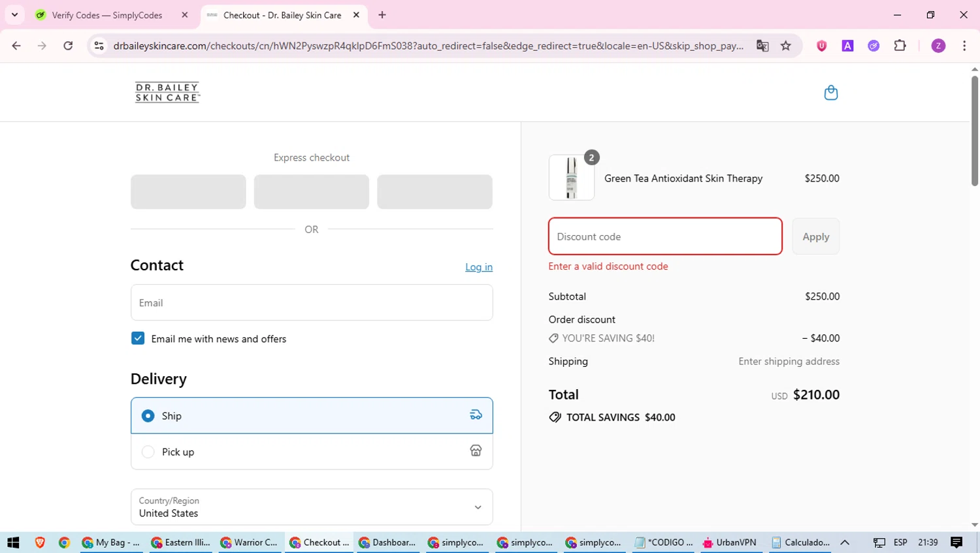This screenshot has width=980, height=553.
Task: Open the Eastern Illi... taskbar window
Action: pyautogui.click(x=180, y=543)
